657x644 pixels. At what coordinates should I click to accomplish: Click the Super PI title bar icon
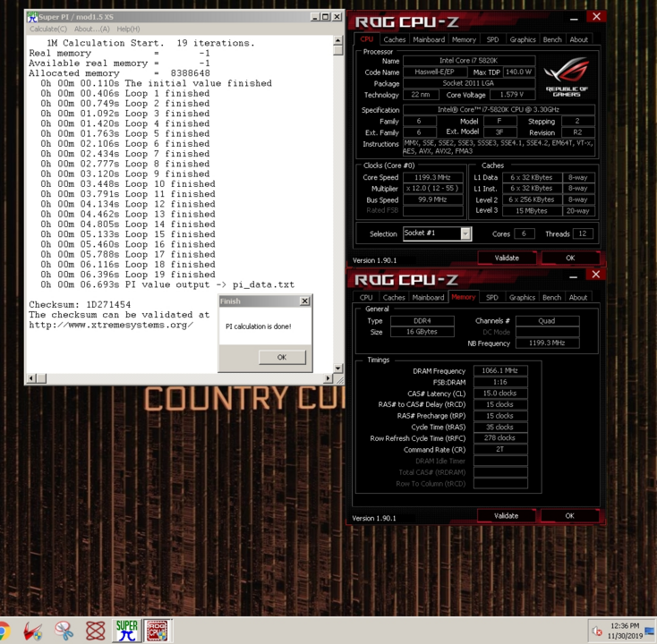(x=32, y=17)
